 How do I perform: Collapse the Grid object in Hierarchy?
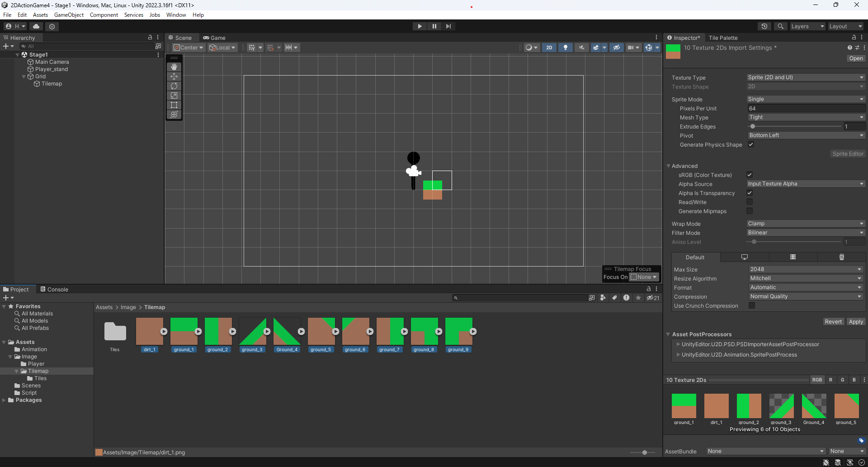(23, 76)
